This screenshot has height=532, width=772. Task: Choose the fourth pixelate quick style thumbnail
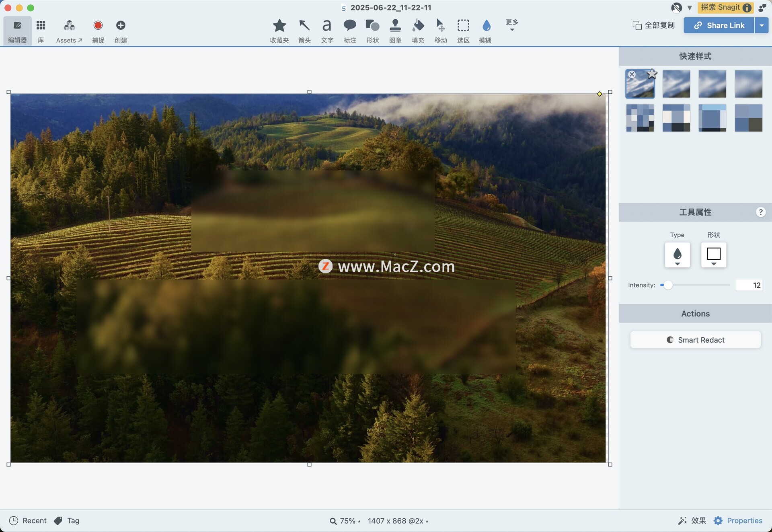coord(748,118)
